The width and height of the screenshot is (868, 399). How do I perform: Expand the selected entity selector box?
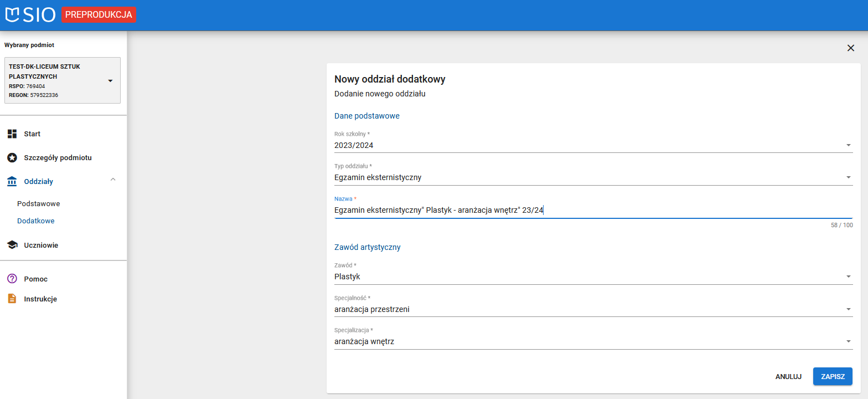point(63,80)
